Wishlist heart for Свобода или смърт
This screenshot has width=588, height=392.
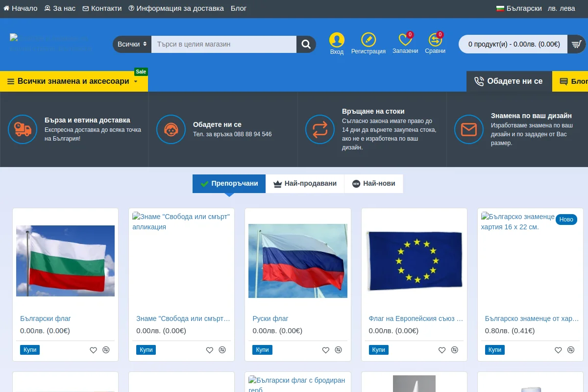tap(209, 350)
